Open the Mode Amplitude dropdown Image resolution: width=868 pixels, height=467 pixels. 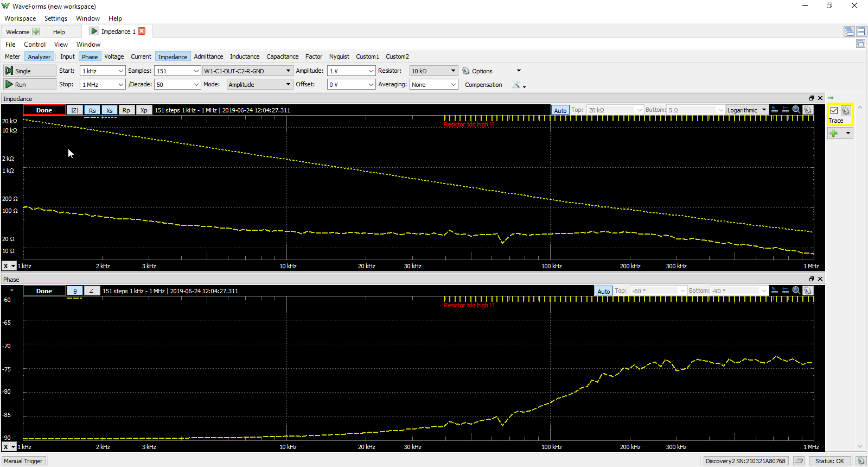pyautogui.click(x=260, y=84)
